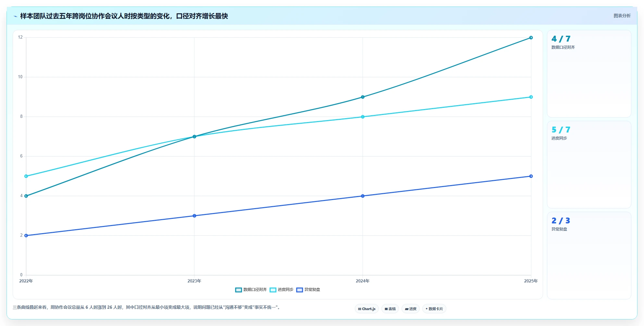Click the 2024年 x-axis label
The image size is (644, 326).
click(363, 281)
